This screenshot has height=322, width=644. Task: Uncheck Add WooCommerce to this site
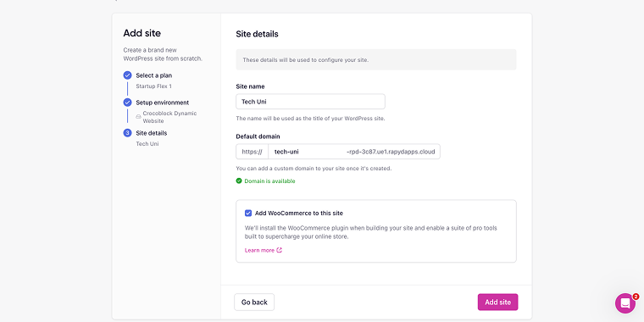pyautogui.click(x=248, y=214)
